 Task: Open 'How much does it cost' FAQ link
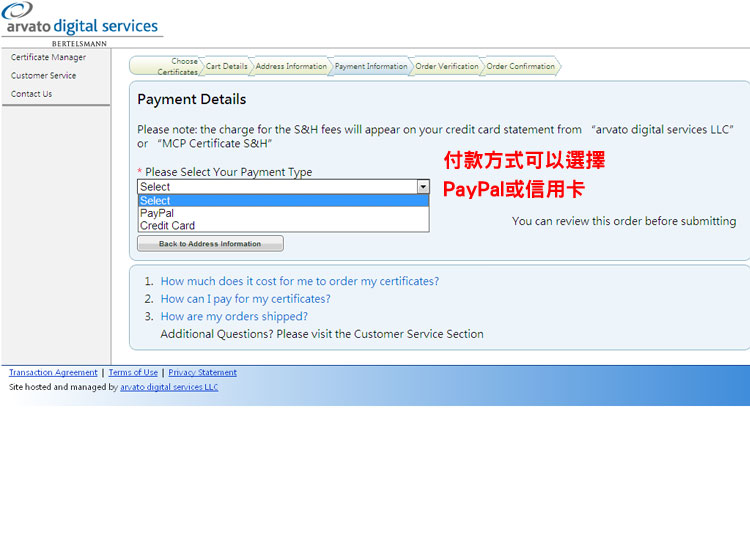[x=299, y=281]
